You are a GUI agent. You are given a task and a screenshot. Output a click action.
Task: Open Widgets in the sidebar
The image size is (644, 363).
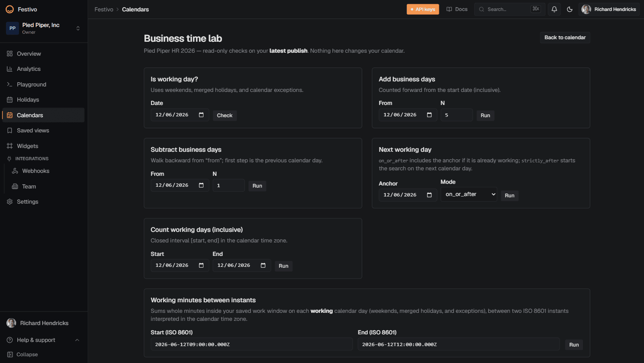point(44,146)
